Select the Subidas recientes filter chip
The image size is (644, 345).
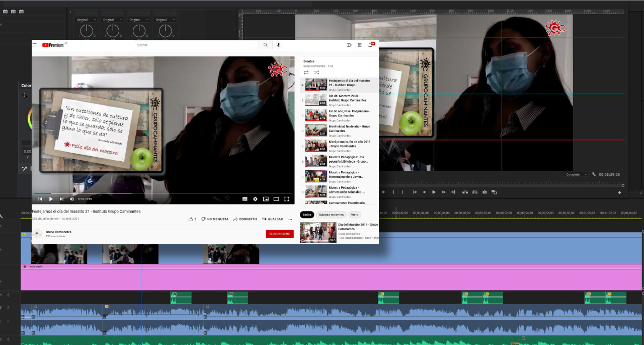pos(331,215)
